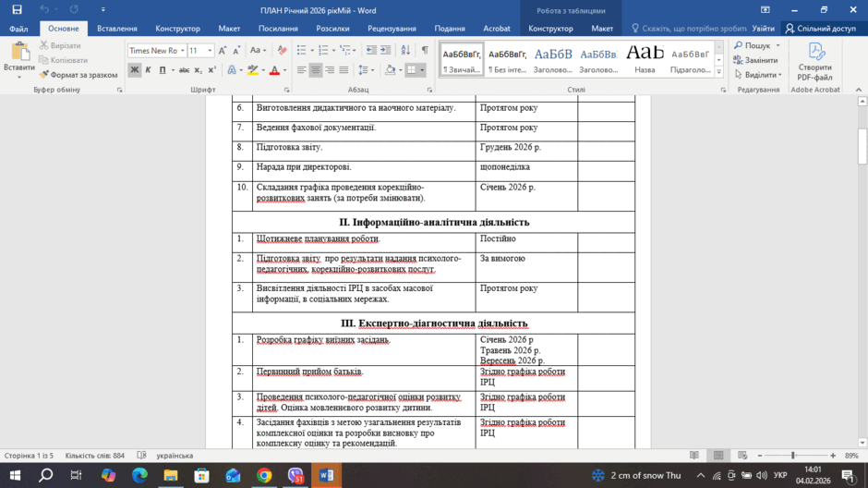Image resolution: width=868 pixels, height=488 pixels.
Task: Expand the styles gallery more arrow
Action: point(718,71)
